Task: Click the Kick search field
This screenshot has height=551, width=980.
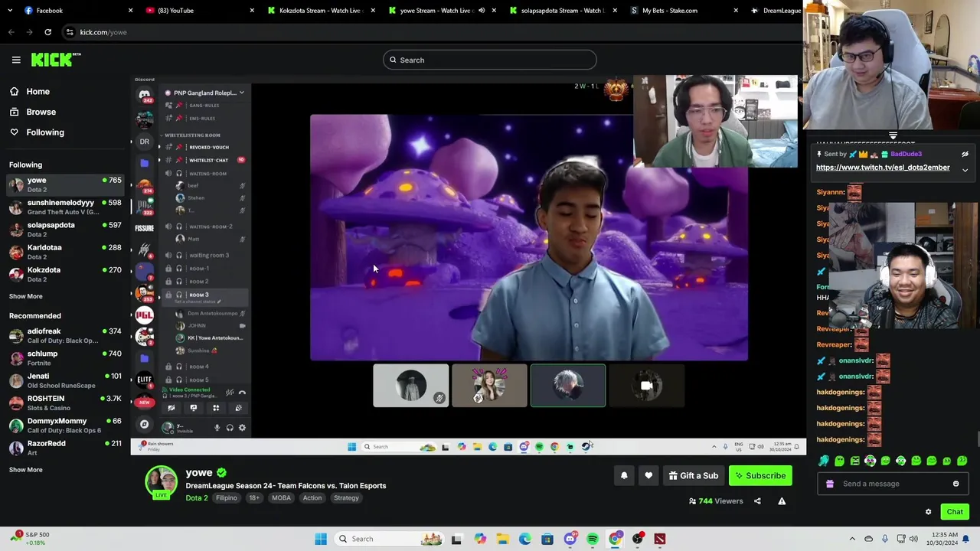Action: click(x=490, y=60)
